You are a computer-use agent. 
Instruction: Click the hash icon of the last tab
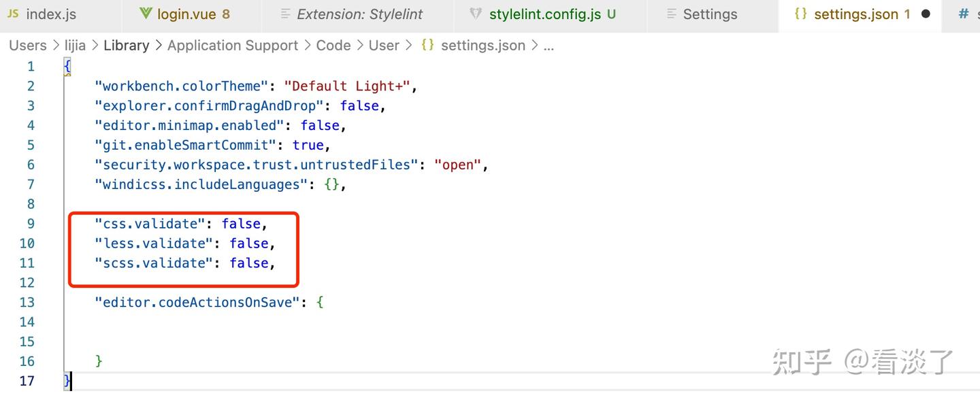[963, 14]
